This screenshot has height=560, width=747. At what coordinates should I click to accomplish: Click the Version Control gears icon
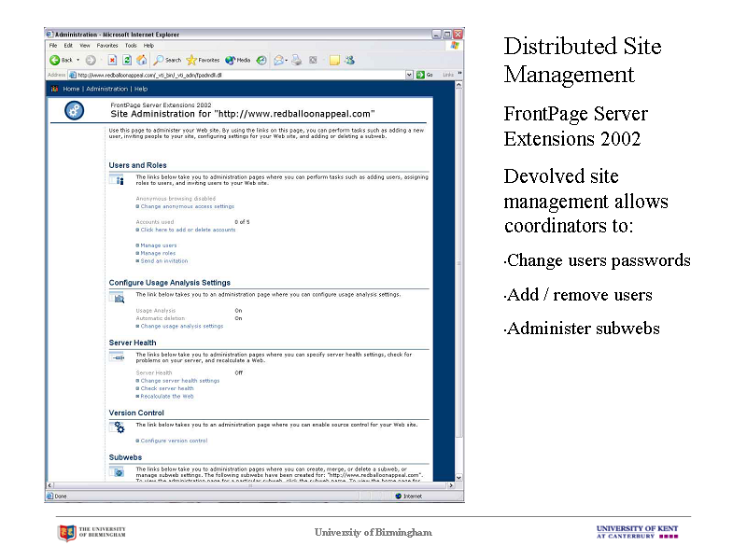point(118,427)
